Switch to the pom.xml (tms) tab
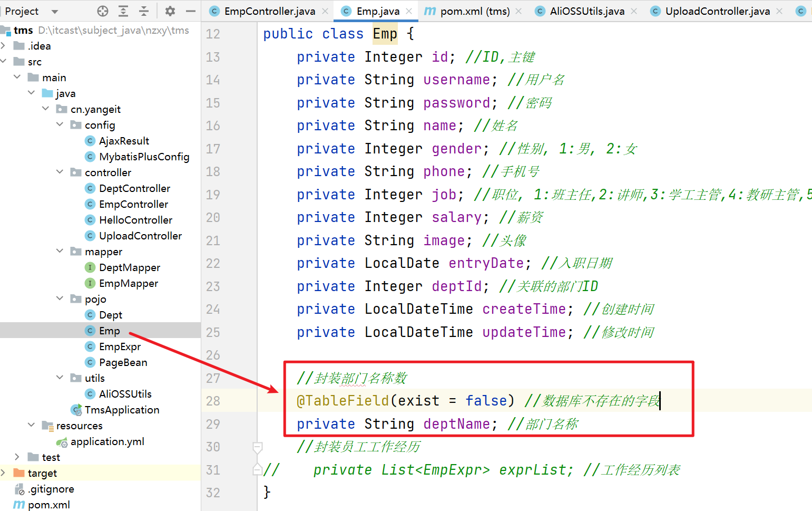This screenshot has width=812, height=511. point(474,11)
